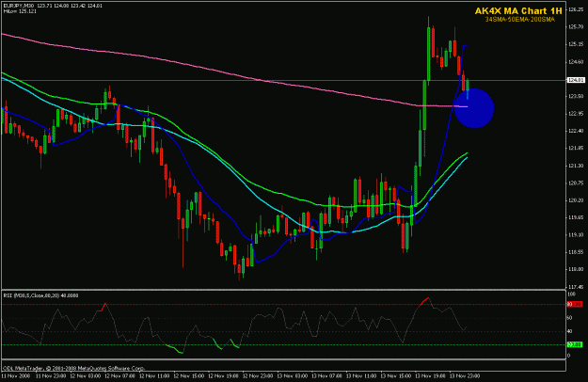Click the 34SMA-50EMA-200SMA subtitle text
The height and width of the screenshot is (382, 588).
519,20
